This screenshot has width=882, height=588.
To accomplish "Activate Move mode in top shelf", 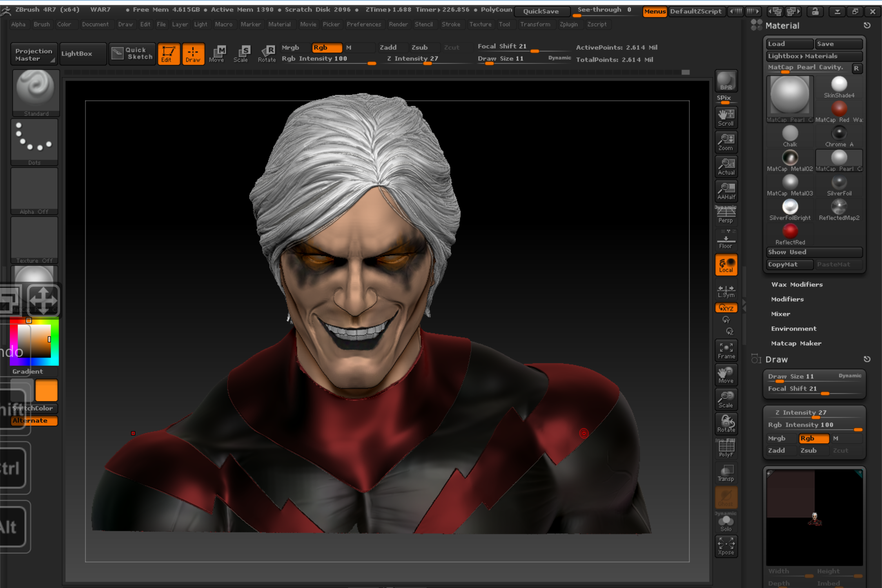I will [217, 54].
